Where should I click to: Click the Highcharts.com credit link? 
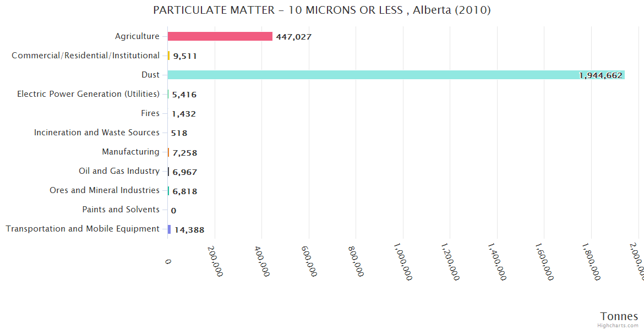pos(619,326)
